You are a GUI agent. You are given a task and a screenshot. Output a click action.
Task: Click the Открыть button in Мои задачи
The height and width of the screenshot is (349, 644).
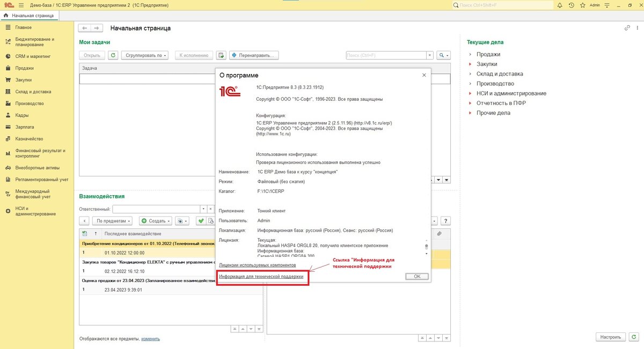coord(92,55)
